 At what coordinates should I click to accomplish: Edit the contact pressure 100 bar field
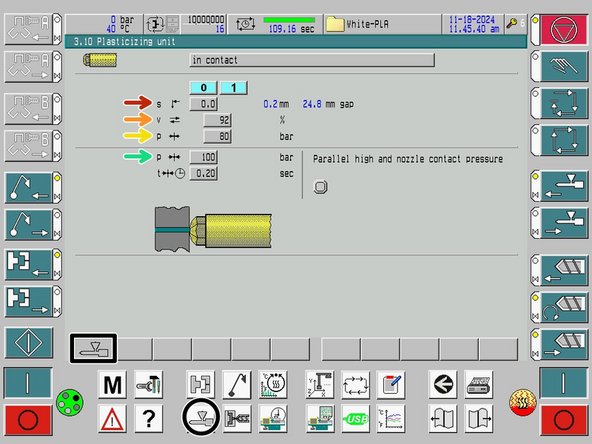[x=204, y=157]
